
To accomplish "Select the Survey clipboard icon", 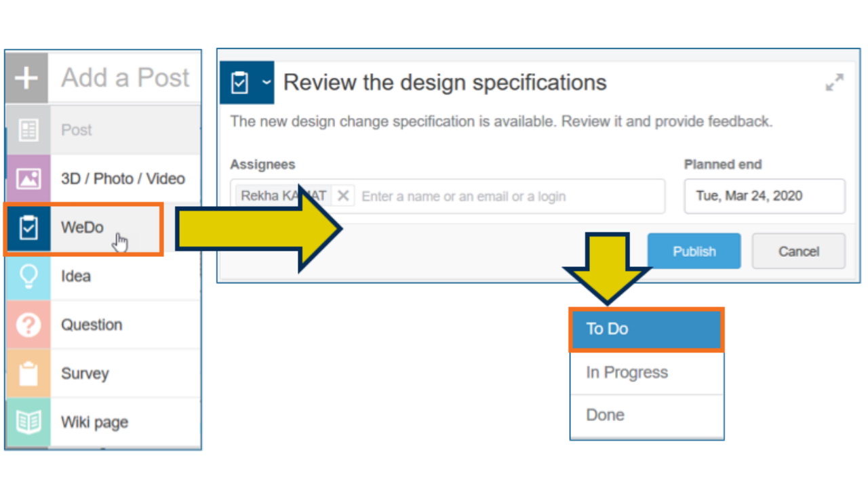I will point(28,373).
